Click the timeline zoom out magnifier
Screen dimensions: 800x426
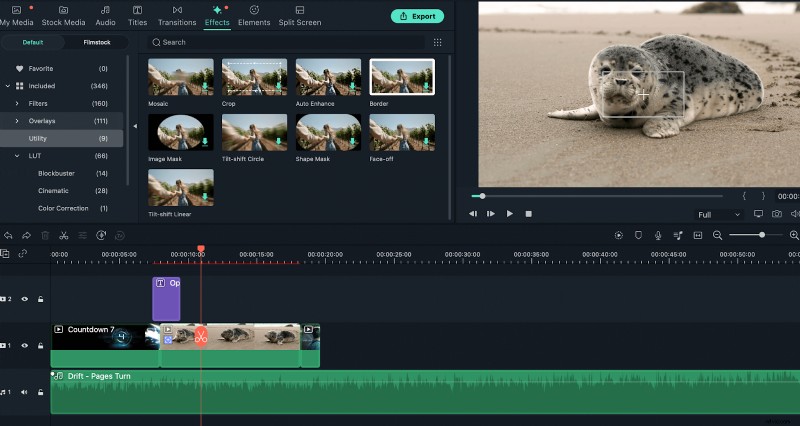click(x=717, y=235)
